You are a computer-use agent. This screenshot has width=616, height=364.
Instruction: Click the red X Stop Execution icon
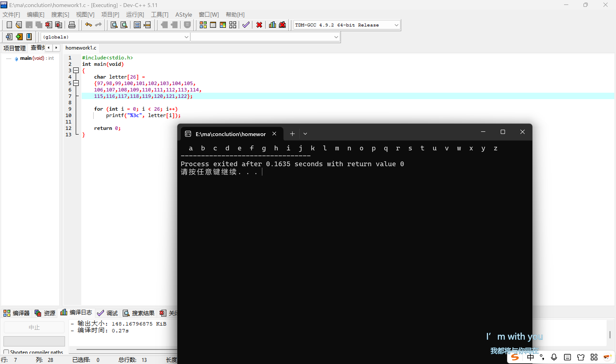(x=259, y=25)
